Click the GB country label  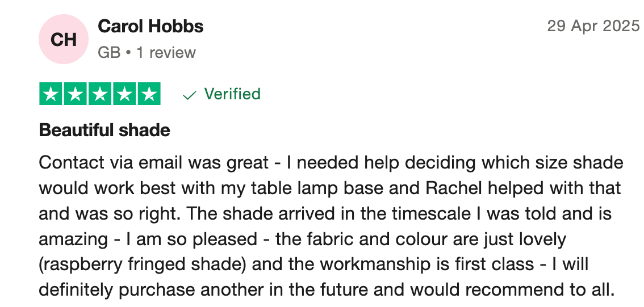tap(109, 53)
